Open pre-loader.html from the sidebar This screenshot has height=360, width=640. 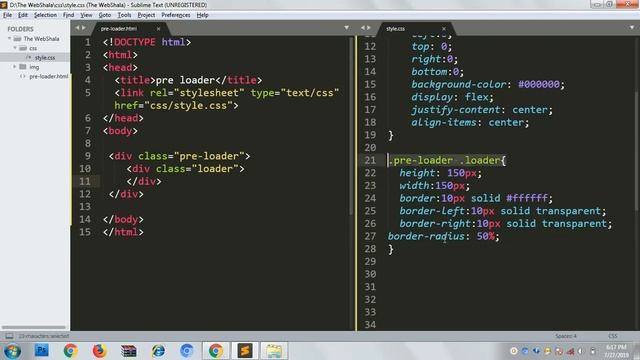point(49,76)
